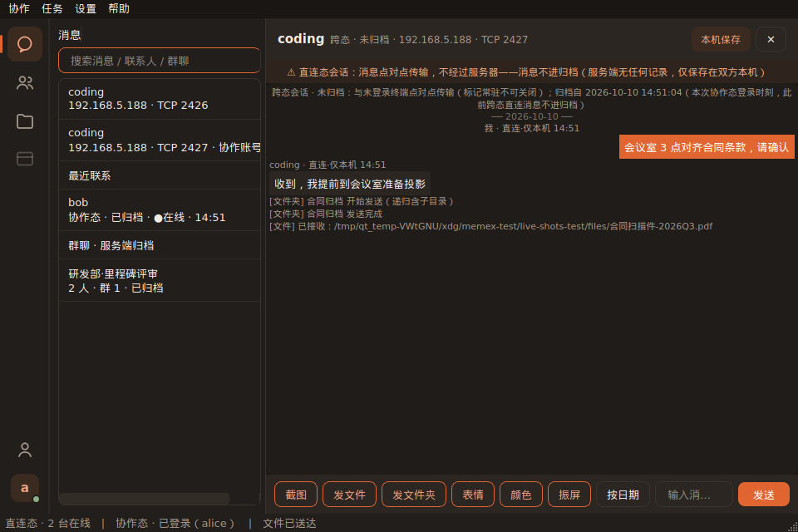The width and height of the screenshot is (798, 532).
Task: Click the 协作态 · 已登录 (alice) status entry
Action: coord(175,524)
